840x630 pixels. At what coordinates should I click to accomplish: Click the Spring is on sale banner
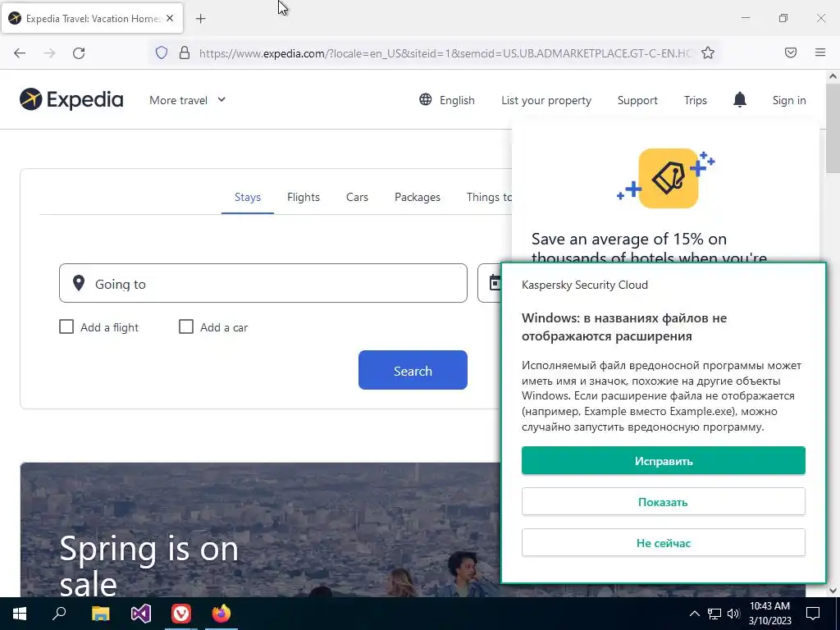(x=260, y=530)
